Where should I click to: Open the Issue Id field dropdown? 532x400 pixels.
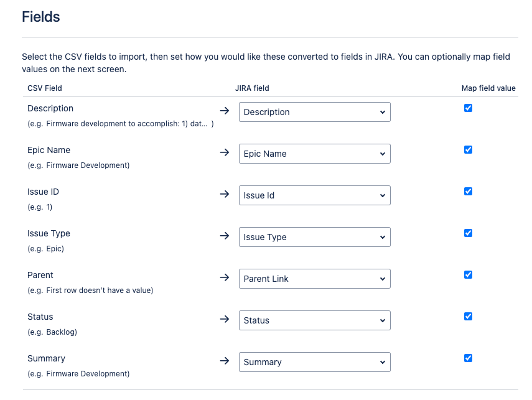coord(314,195)
